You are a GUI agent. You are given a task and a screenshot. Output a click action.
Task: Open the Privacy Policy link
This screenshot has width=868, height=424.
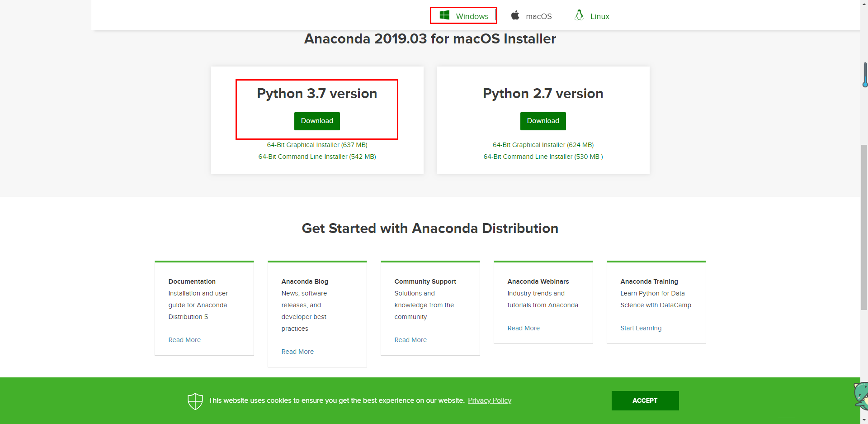(x=490, y=400)
